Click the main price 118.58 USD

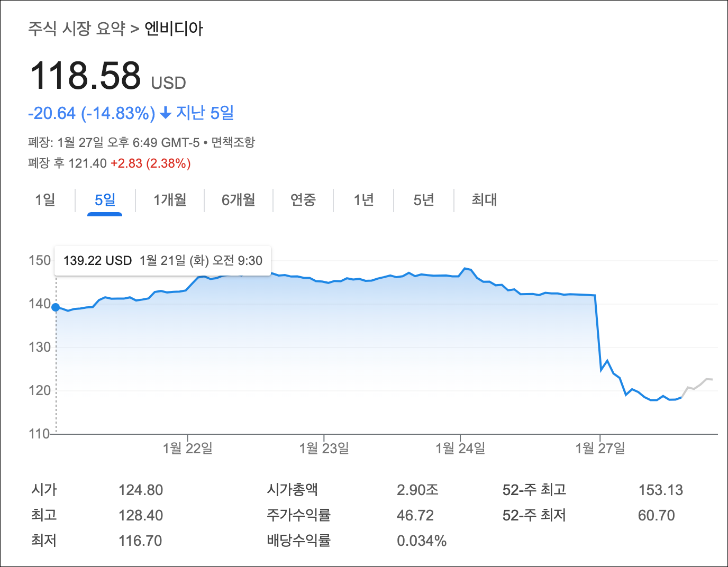86,75
